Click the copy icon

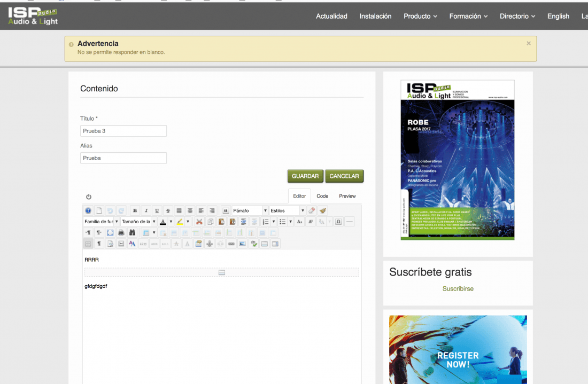[211, 222]
